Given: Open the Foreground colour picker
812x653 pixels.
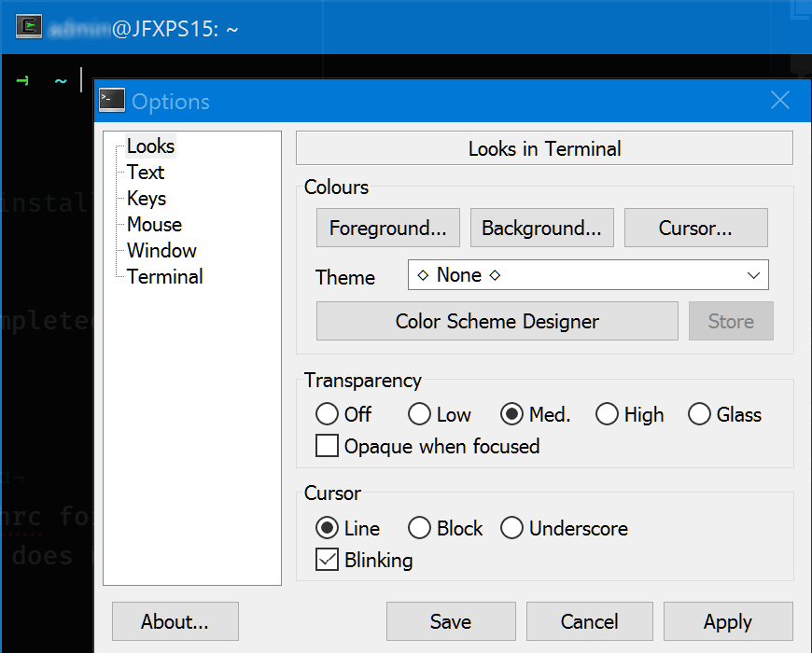Looking at the screenshot, I should click(x=388, y=228).
